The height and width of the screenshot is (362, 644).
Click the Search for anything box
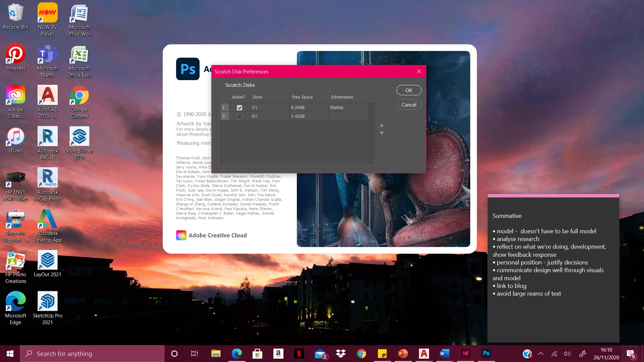(92, 353)
